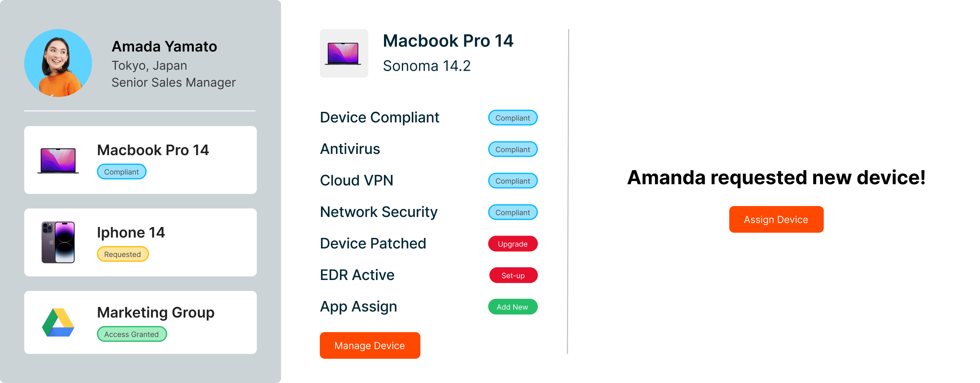Click the Macbook Pro laptop icon in sidebar
Viewport: 980px width, 383px height.
click(58, 160)
